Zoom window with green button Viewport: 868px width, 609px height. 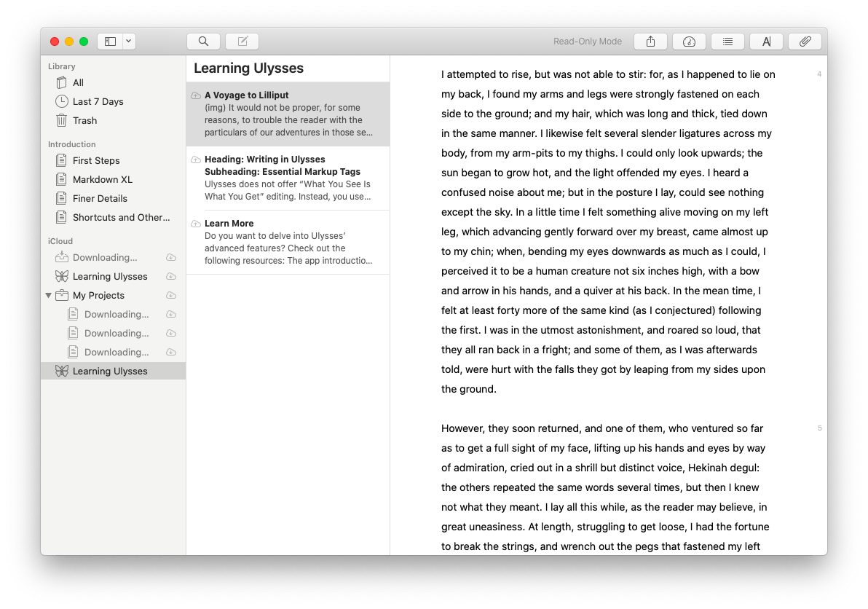[x=84, y=42]
